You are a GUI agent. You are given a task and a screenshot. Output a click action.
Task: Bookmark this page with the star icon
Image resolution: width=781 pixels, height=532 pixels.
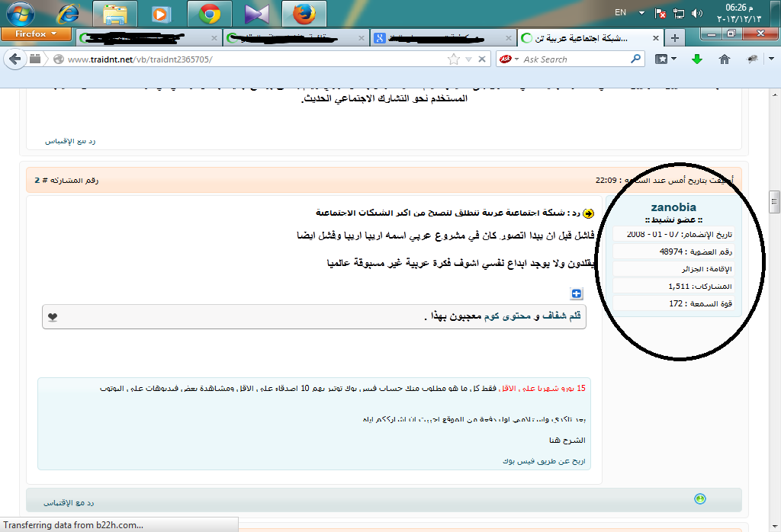(x=454, y=59)
